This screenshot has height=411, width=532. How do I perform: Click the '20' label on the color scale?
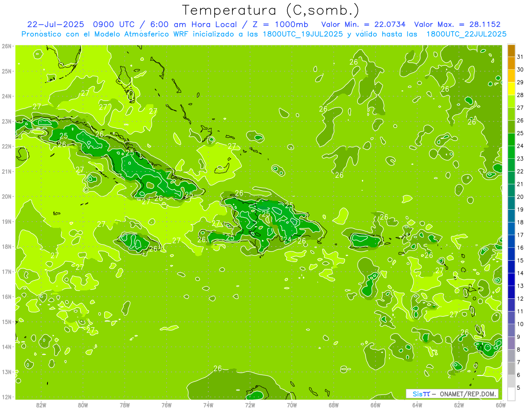point(520,197)
